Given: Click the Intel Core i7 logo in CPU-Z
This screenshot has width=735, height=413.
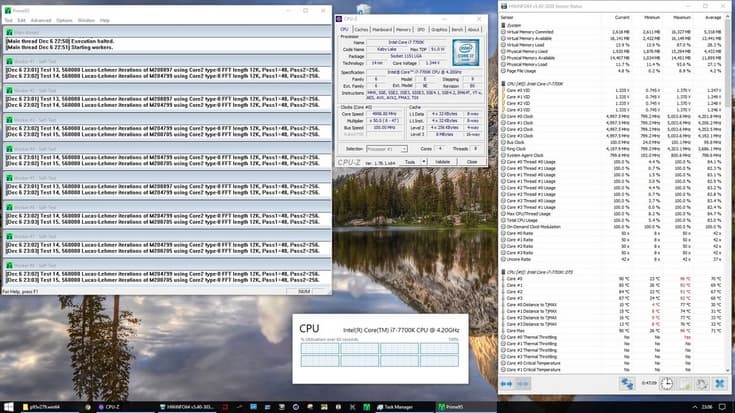Looking at the screenshot, I should coord(465,53).
